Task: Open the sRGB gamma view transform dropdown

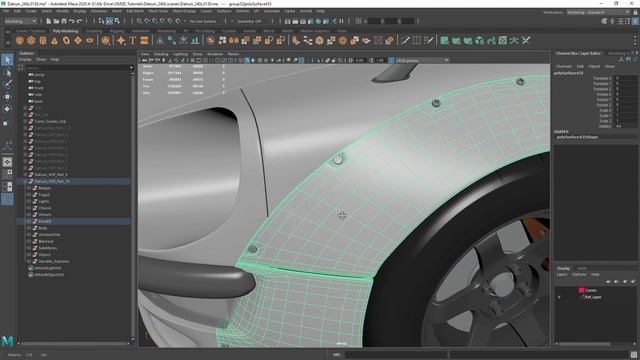Action: (x=422, y=60)
